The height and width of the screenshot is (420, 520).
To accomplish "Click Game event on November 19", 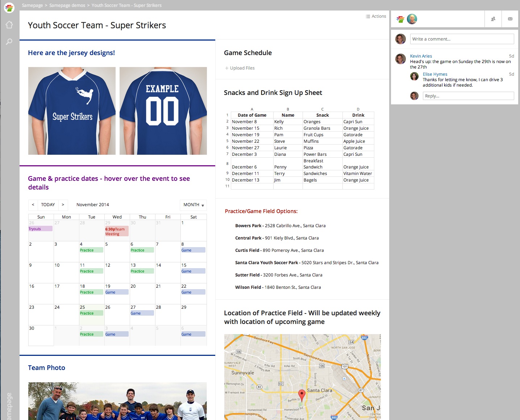I will (x=117, y=292).
